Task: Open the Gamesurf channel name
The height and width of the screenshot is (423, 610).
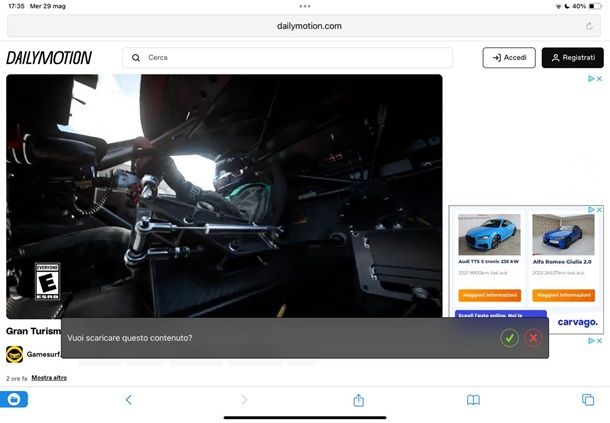Action: point(44,354)
